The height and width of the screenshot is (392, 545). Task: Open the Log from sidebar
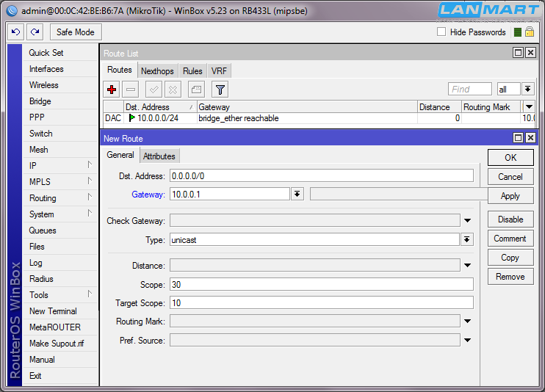click(60, 262)
